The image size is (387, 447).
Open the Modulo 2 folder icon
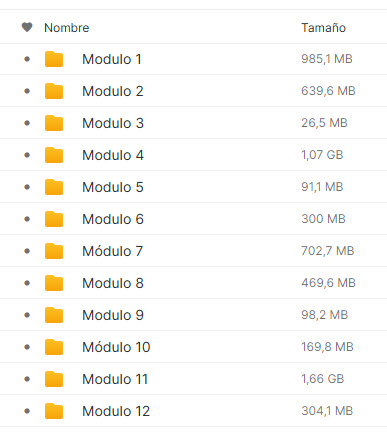pyautogui.click(x=54, y=91)
